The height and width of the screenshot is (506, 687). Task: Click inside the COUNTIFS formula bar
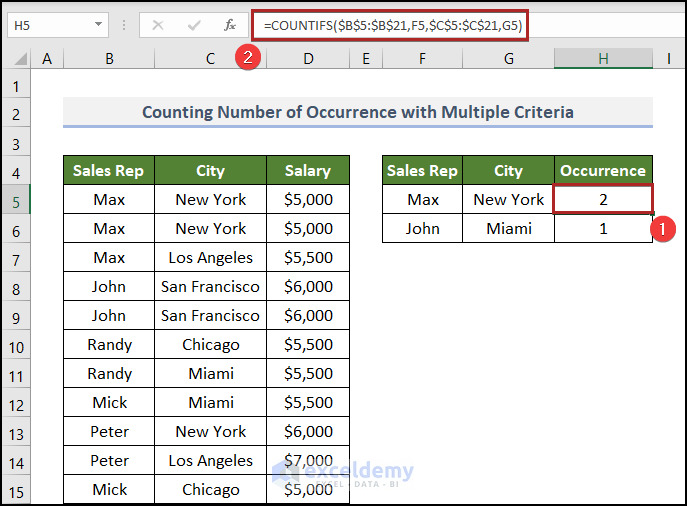(388, 24)
